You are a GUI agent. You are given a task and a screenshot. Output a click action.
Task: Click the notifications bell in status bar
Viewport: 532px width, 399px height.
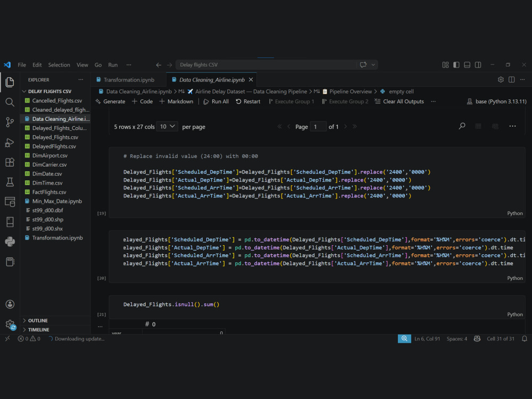(x=524, y=338)
